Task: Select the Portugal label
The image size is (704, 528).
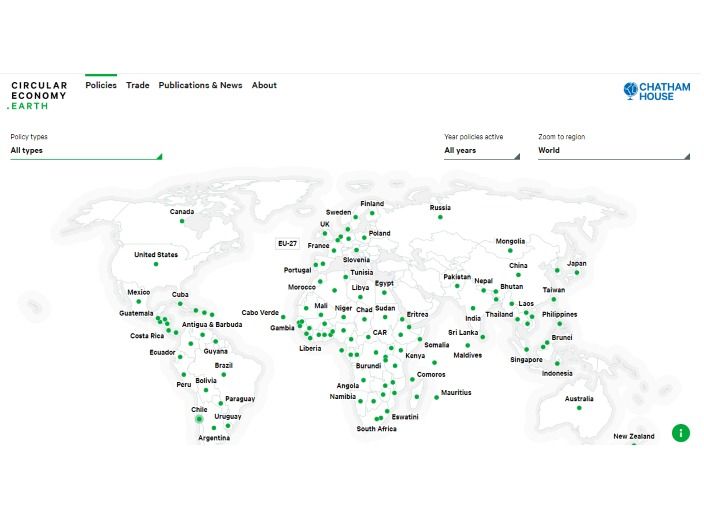Action: [x=297, y=270]
